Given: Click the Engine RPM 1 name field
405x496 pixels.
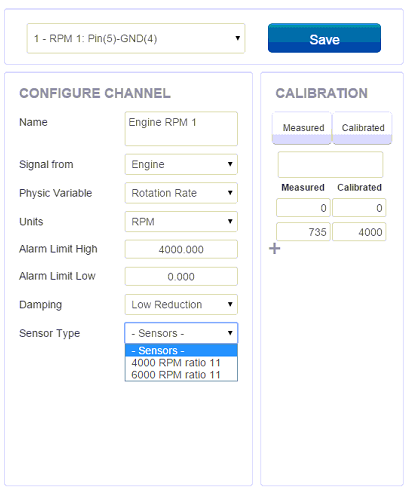Looking at the screenshot, I should [x=181, y=129].
